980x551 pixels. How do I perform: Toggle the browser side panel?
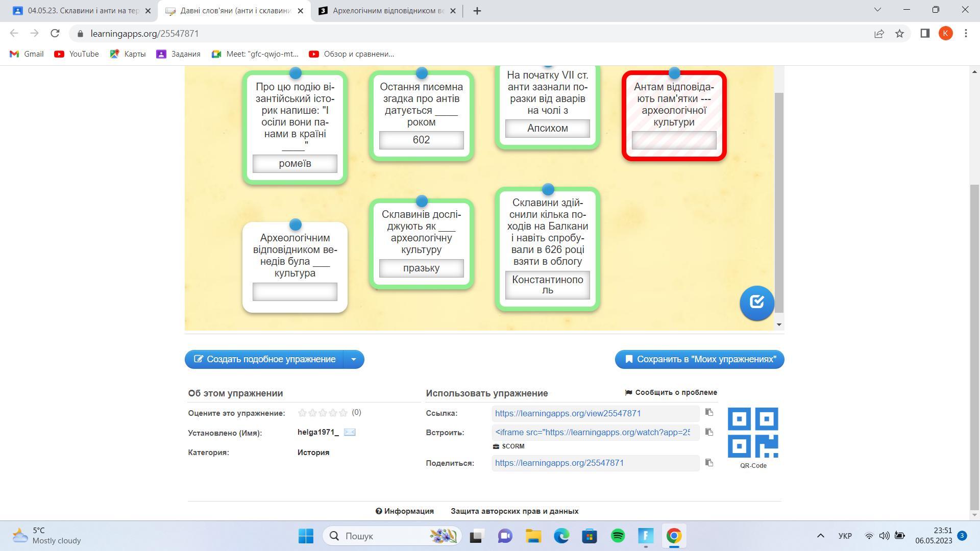tap(925, 34)
